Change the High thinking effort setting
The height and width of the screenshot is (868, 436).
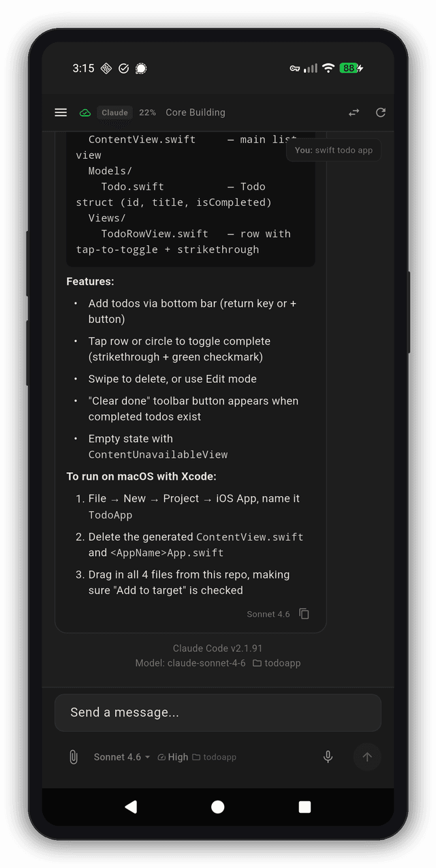pyautogui.click(x=178, y=756)
